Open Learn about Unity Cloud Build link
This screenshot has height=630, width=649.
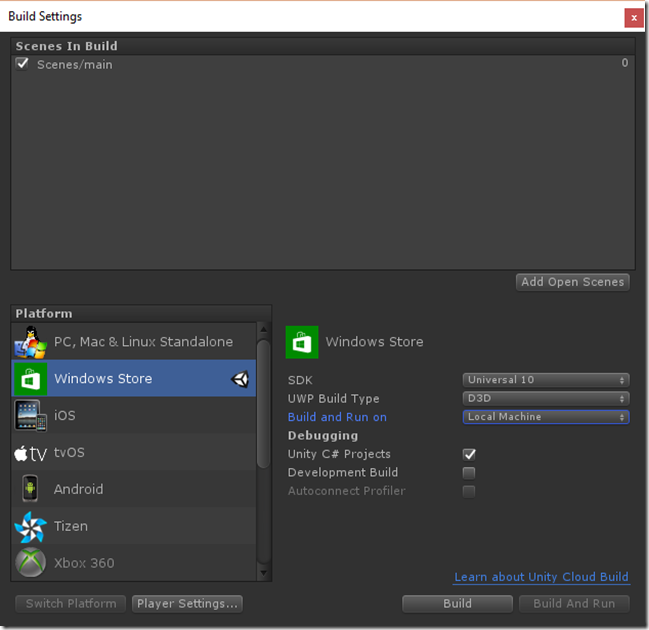click(x=541, y=577)
